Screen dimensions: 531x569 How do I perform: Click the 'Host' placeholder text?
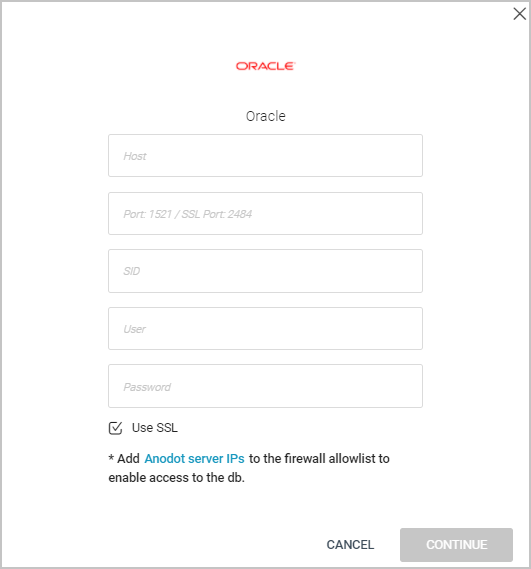[x=135, y=156]
